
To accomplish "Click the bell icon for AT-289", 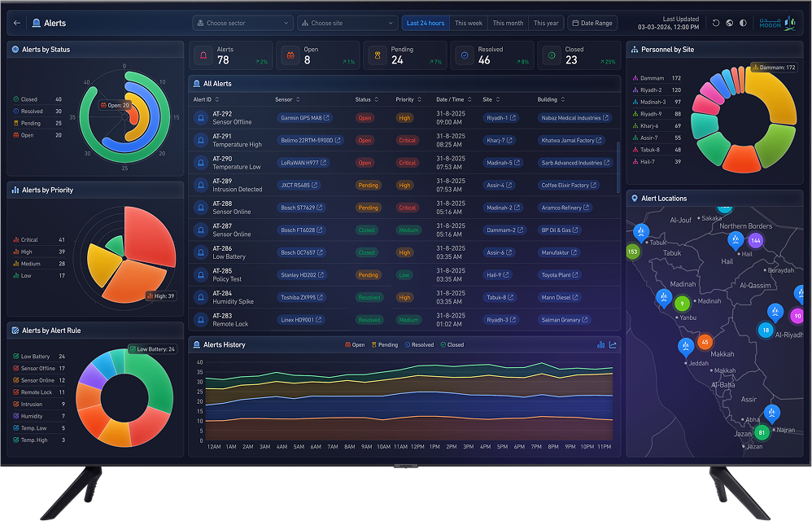I will click(x=201, y=186).
